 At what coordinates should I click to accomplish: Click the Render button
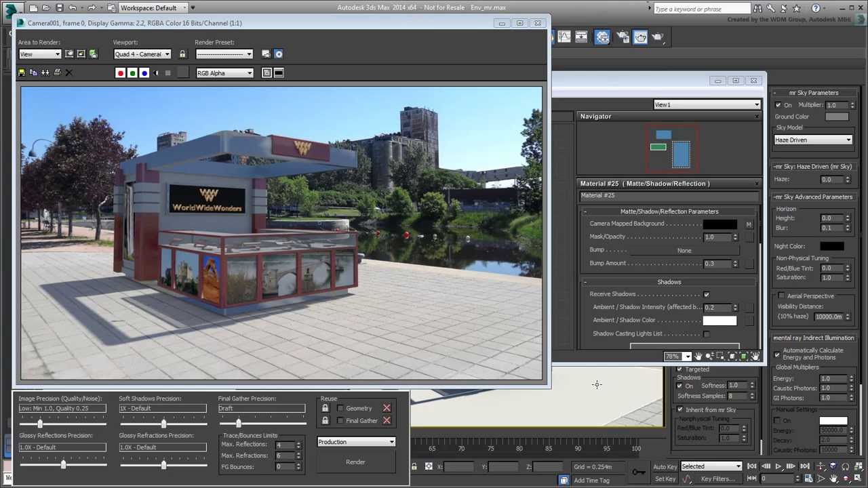355,462
